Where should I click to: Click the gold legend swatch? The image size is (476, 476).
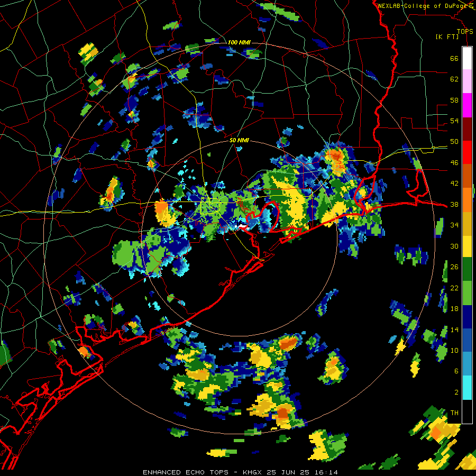[467, 223]
